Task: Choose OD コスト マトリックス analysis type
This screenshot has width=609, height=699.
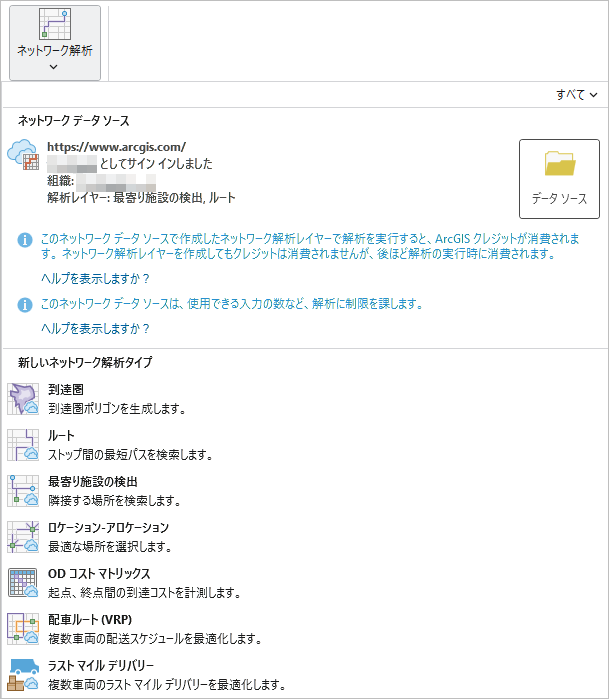Action: (x=99, y=574)
